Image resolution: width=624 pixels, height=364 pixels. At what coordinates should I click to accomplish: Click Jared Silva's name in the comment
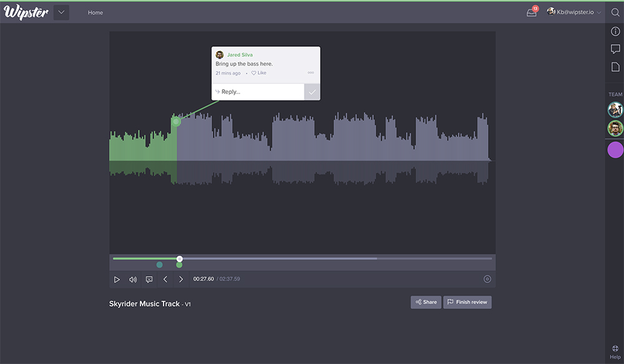click(240, 55)
